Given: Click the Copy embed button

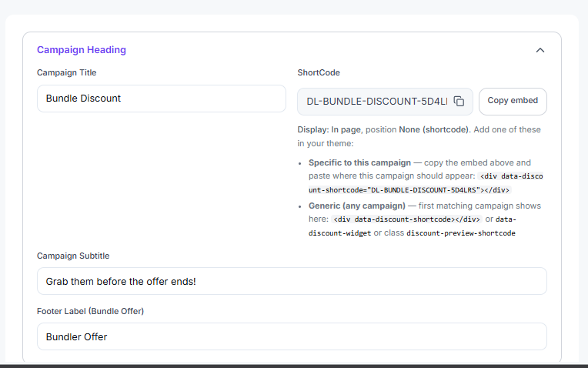Looking at the screenshot, I should click(513, 102).
